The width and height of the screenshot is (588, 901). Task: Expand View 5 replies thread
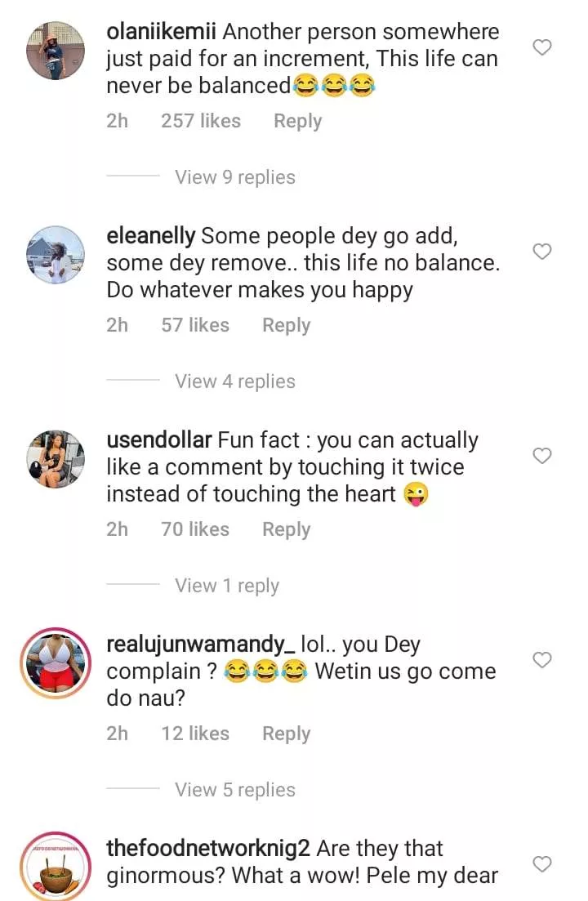[x=235, y=790]
